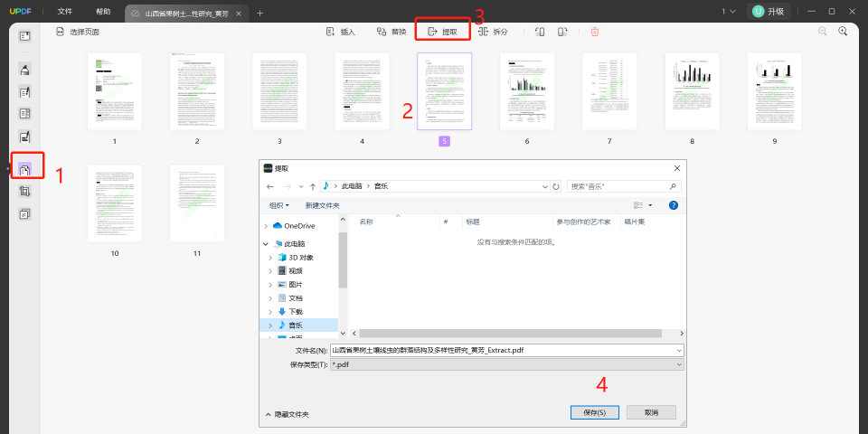The height and width of the screenshot is (434, 868).
Task: Open the address bar history dropdown
Action: click(547, 186)
